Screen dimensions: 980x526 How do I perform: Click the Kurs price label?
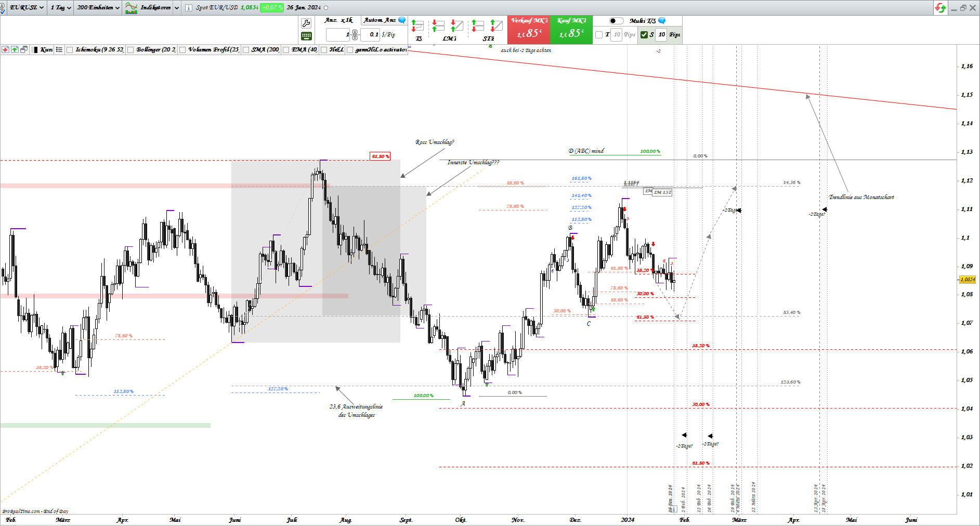tap(46, 49)
